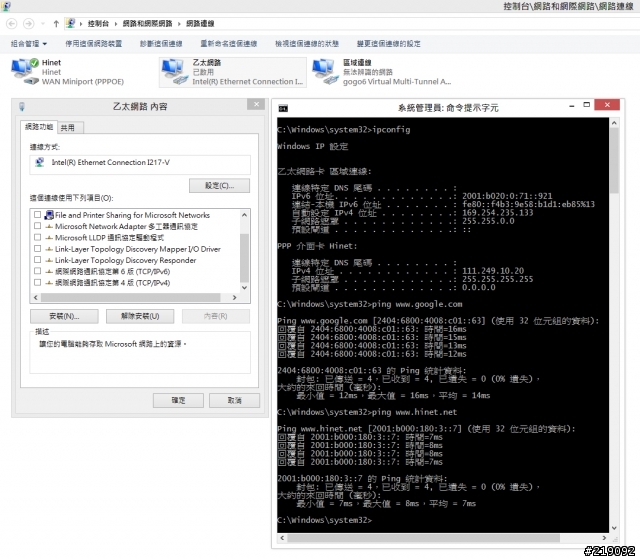
Task: Click the 解除安裝(U) button
Action: (140, 316)
